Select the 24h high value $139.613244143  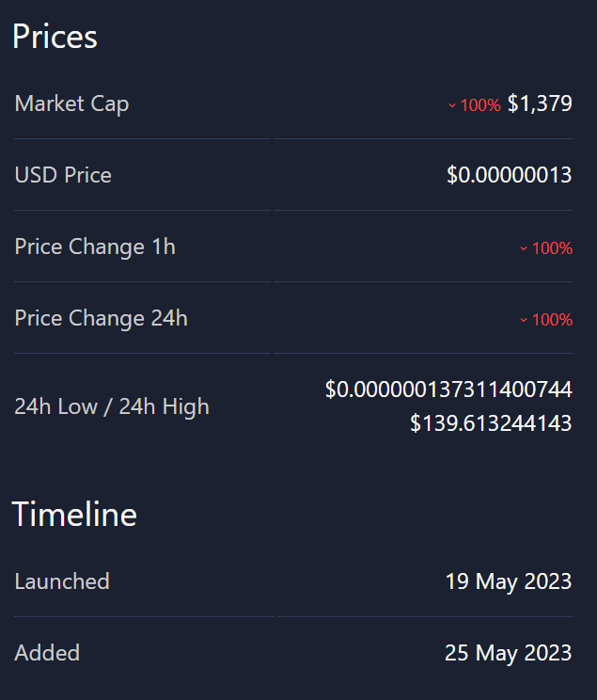[491, 423]
